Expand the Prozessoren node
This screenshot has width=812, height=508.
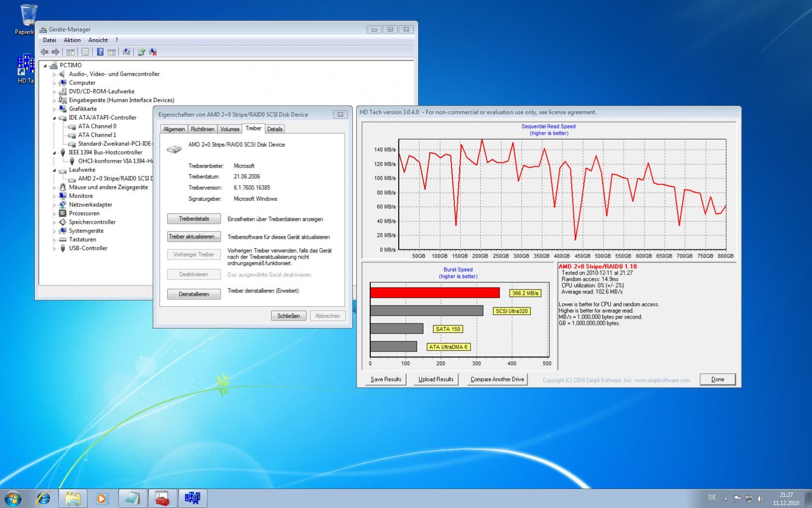point(54,214)
